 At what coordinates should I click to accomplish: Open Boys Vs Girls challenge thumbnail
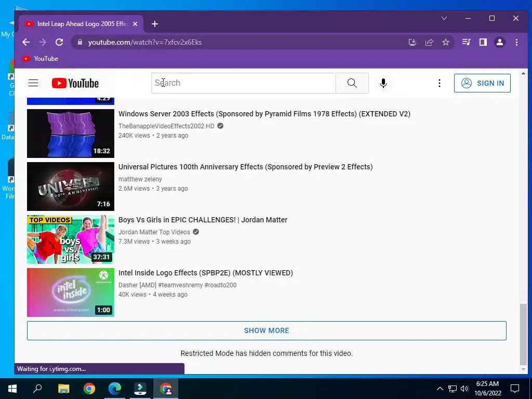pyautogui.click(x=71, y=239)
